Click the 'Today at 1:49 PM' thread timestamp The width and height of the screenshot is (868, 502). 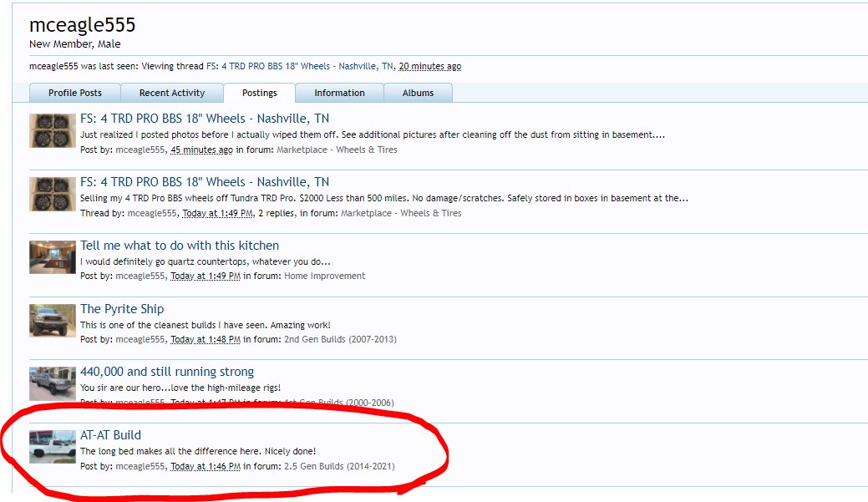(217, 213)
